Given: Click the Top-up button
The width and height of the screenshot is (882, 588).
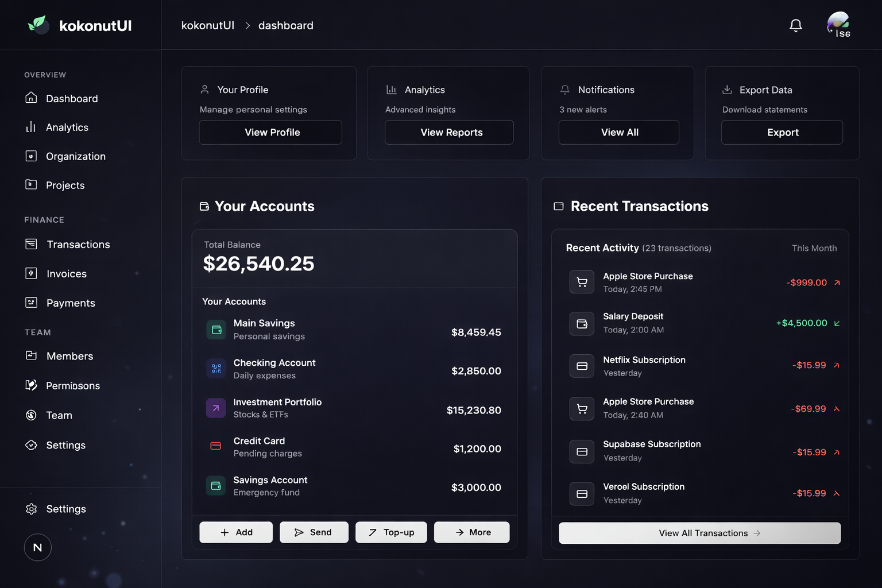Looking at the screenshot, I should (x=391, y=532).
